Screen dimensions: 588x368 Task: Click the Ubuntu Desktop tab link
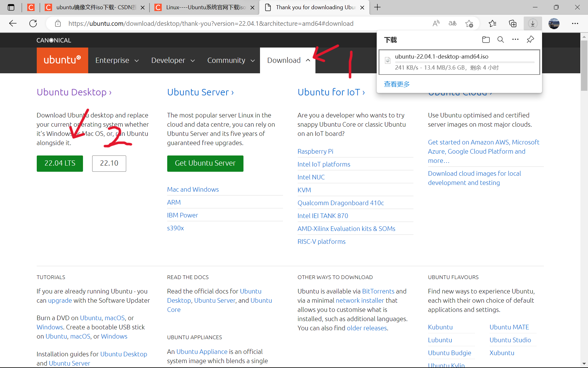pyautogui.click(x=74, y=92)
